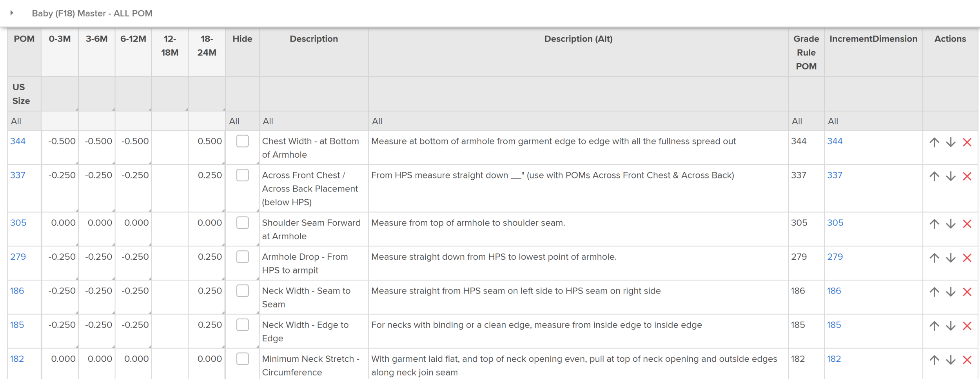The height and width of the screenshot is (379, 980).
Task: Delete the POM 305 row
Action: click(x=967, y=224)
